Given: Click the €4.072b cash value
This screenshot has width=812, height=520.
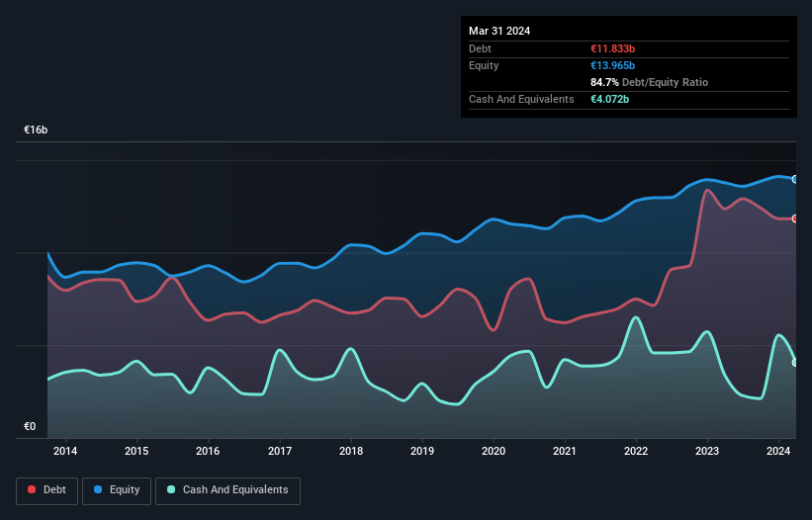Looking at the screenshot, I should (610, 99).
